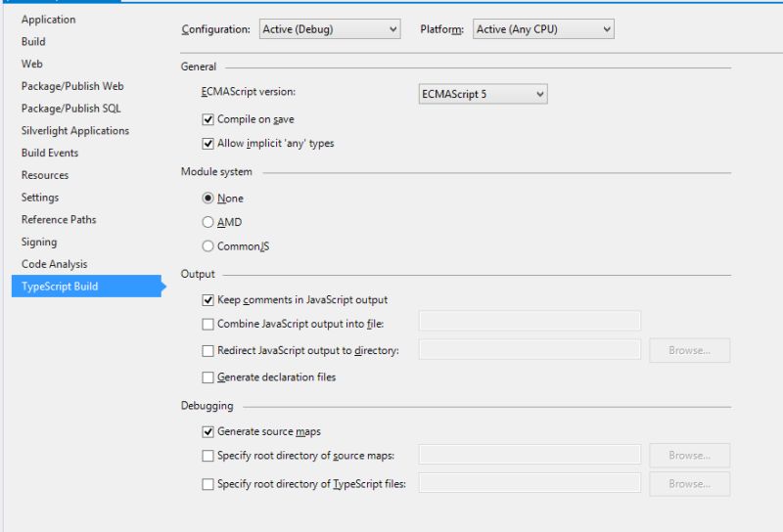Open Reference Paths tab

[59, 220]
